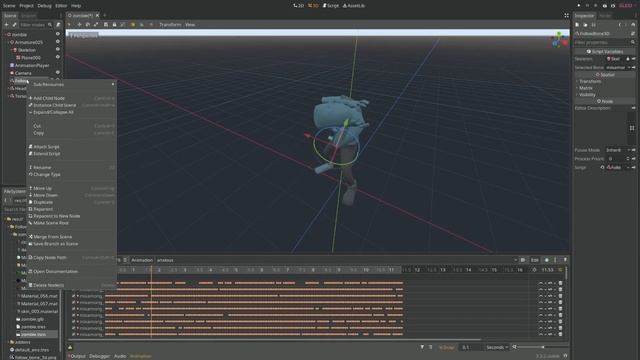Click the animation warning triangle icon
640x360 pixels.
(70, 347)
